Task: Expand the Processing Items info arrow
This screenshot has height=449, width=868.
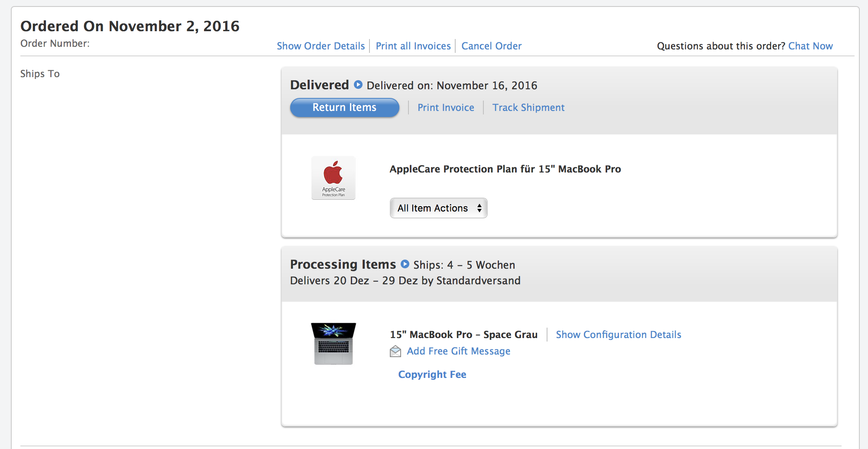Action: click(x=405, y=264)
